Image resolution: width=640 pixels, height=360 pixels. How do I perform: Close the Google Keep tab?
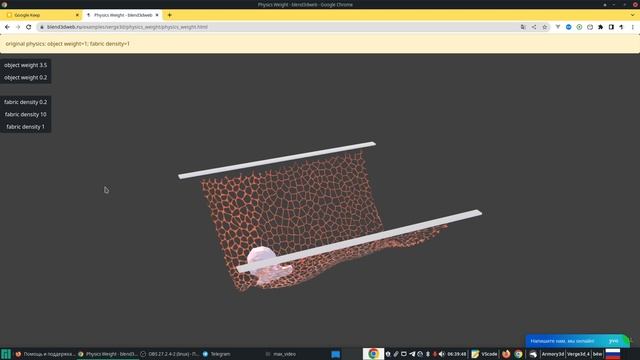tap(77, 15)
